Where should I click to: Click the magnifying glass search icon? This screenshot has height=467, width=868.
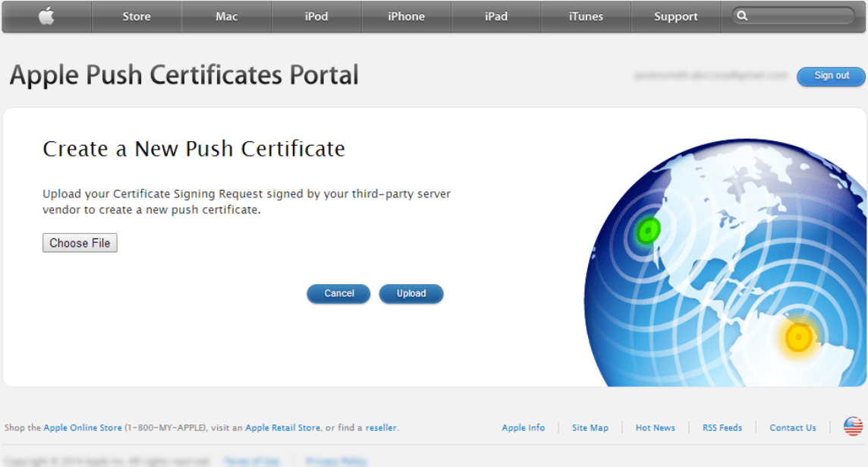point(743,16)
